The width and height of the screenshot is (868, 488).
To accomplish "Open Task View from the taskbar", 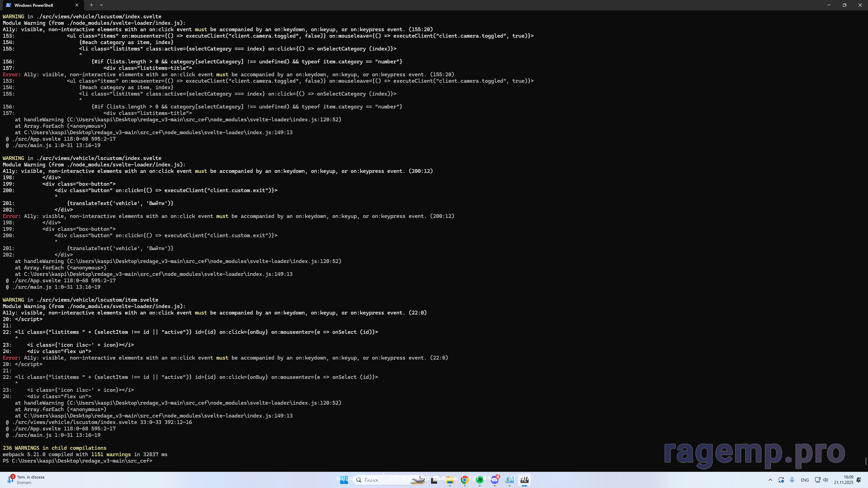I will pyautogui.click(x=434, y=480).
